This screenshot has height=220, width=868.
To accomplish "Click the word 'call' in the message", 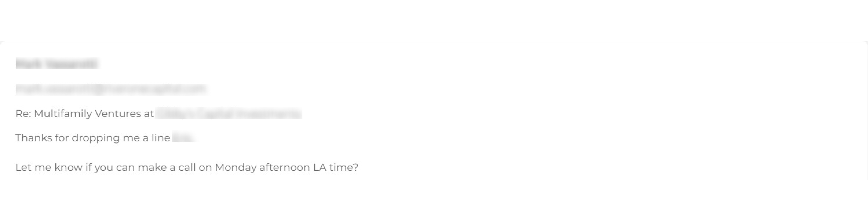I will pyautogui.click(x=187, y=167).
